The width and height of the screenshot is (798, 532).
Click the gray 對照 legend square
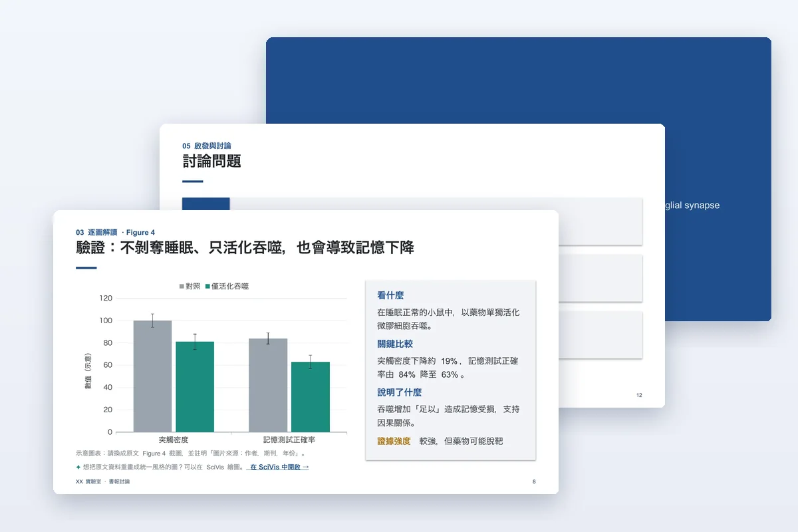pos(182,287)
